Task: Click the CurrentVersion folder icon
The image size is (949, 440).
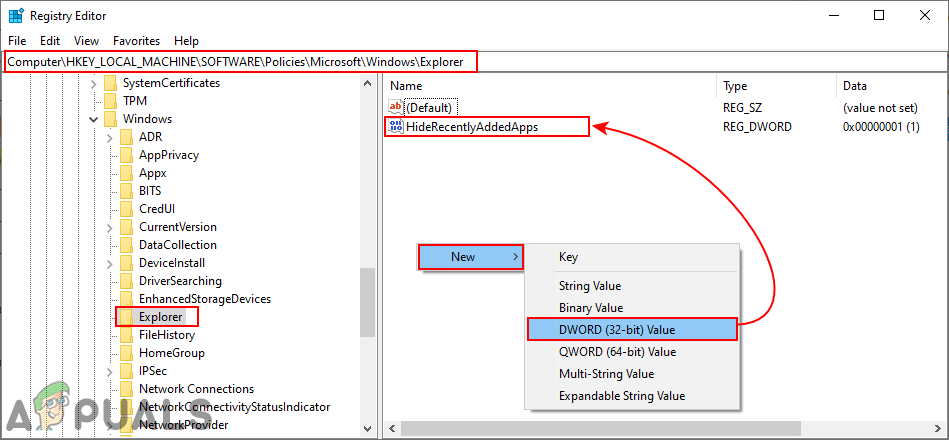Action: pos(126,227)
